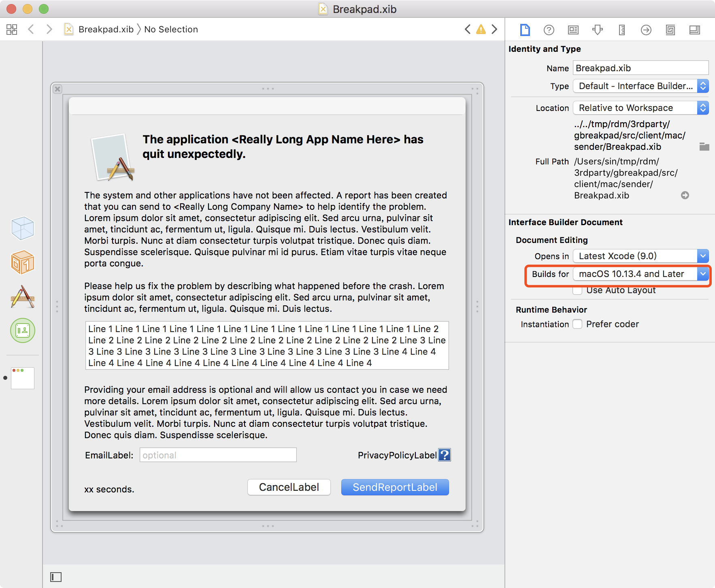Close the window design canvas
The image size is (715, 588).
pos(58,89)
